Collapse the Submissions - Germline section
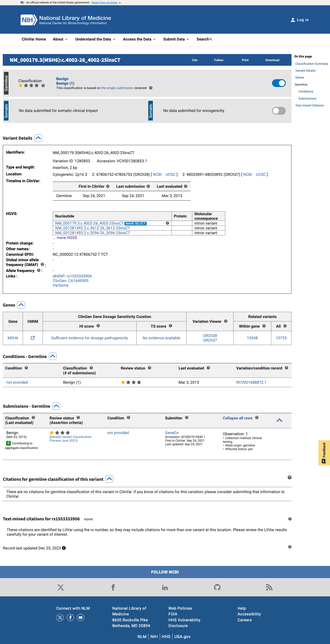Viewport: 330px width, 644px height. tap(56, 406)
